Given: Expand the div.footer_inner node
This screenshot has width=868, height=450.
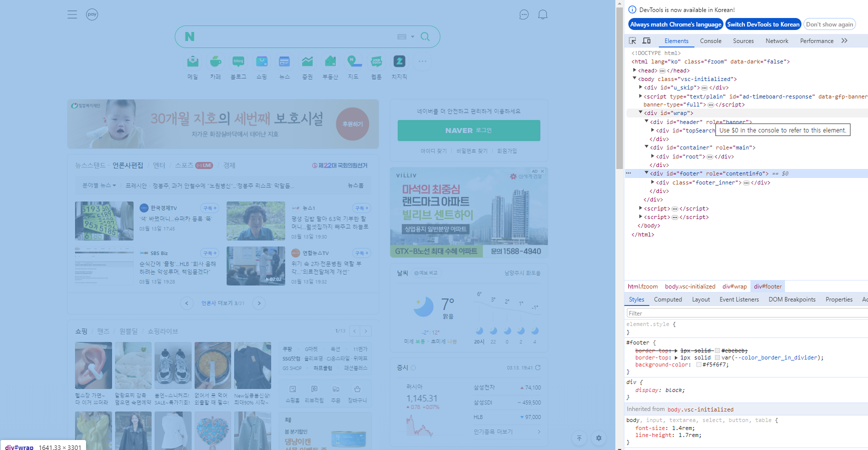Looking at the screenshot, I should click(652, 182).
